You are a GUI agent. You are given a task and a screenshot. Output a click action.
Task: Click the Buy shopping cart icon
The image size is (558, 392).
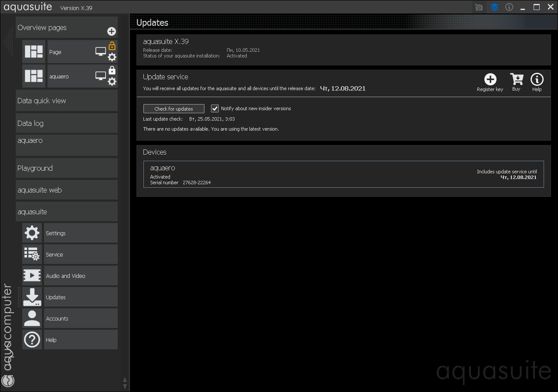tap(517, 79)
